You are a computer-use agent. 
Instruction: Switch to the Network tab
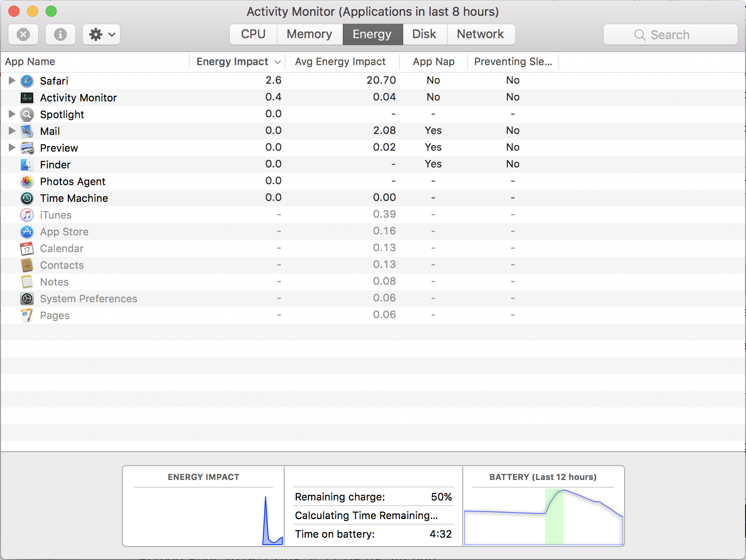481,34
